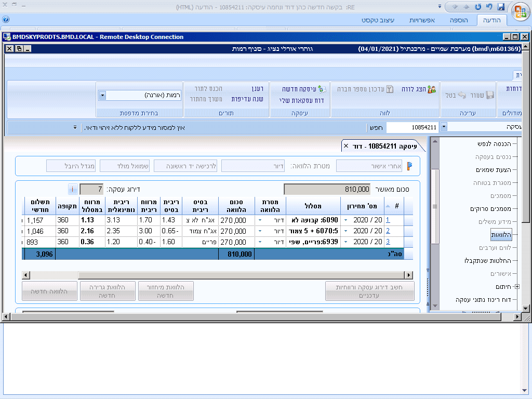Image resolution: width=532 pixels, height=399 pixels.
Task: Open the printer selection dropdown רמות (אורנה)
Action: (x=102, y=96)
